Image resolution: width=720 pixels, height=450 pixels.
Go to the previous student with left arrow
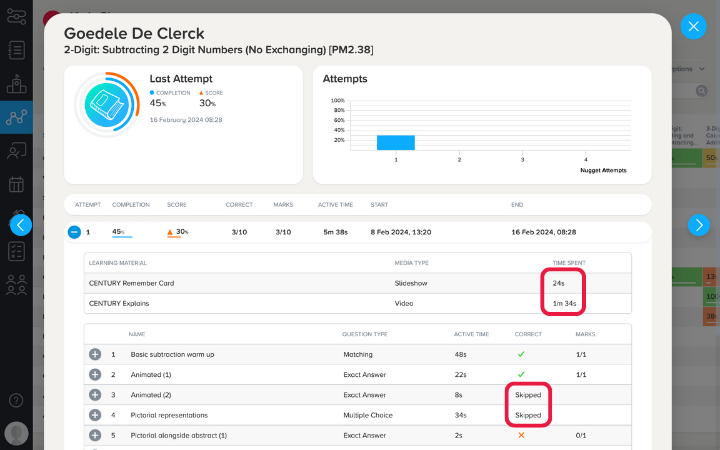21,225
